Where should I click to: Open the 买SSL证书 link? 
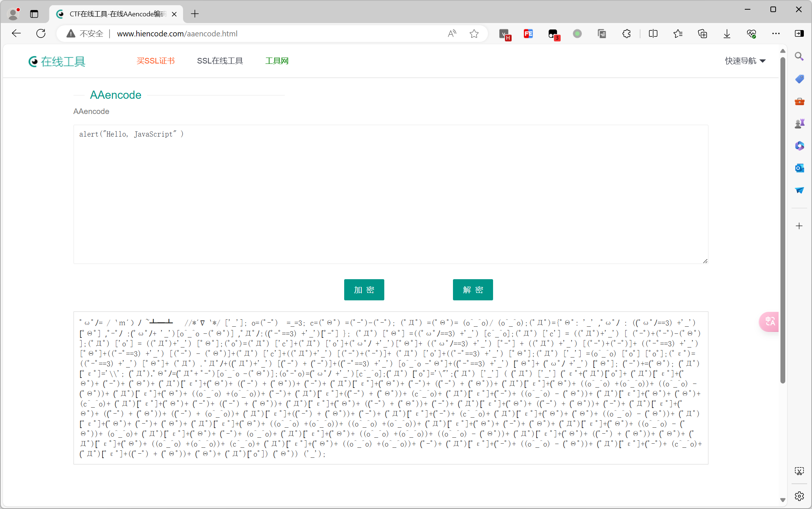(x=156, y=61)
